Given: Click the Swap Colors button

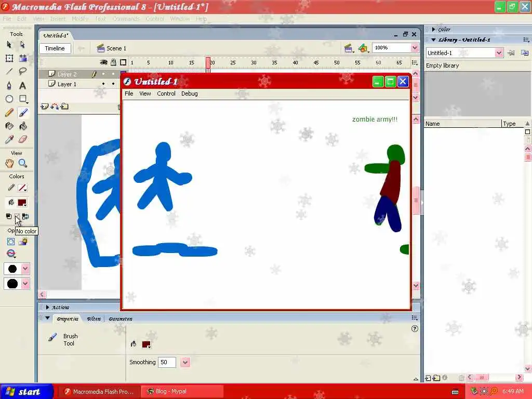Looking at the screenshot, I should click(25, 216).
